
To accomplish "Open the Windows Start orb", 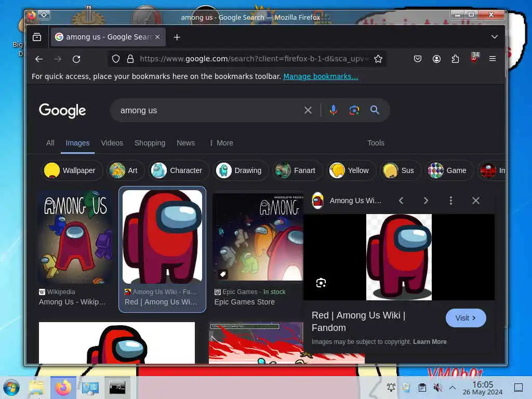I will (x=11, y=388).
